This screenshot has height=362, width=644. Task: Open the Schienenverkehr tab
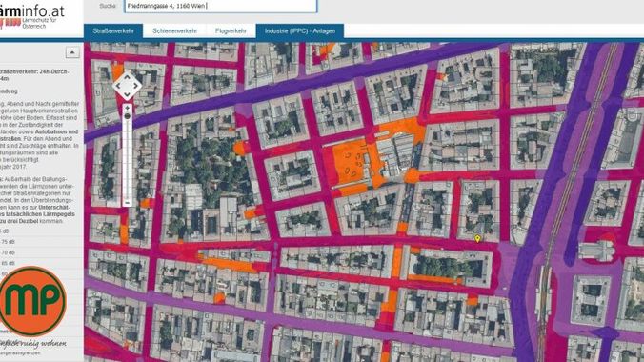[x=175, y=30]
